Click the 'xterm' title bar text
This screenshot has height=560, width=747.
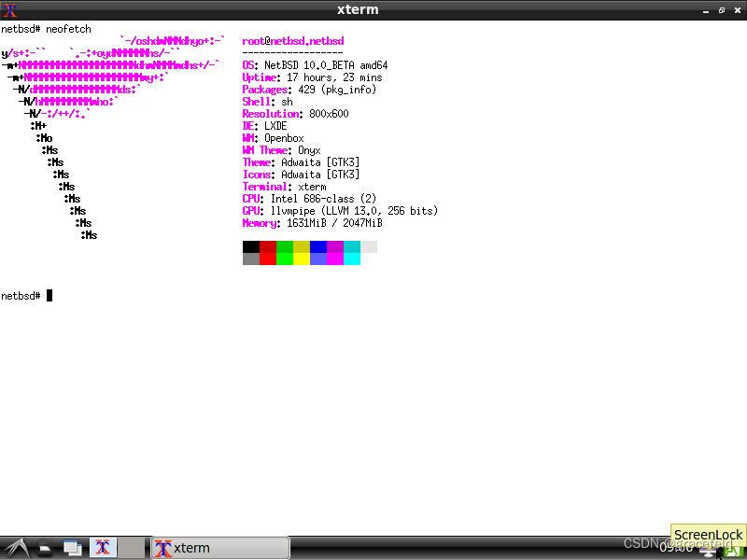[x=358, y=9]
